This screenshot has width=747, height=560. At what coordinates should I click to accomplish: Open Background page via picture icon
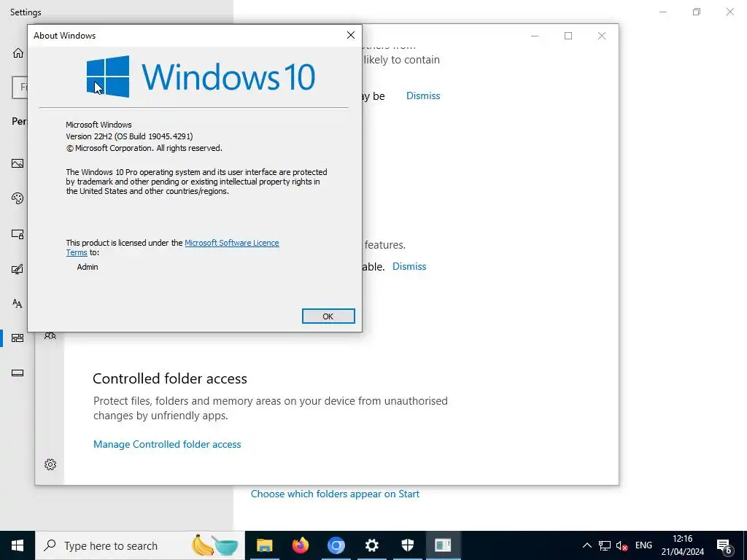tap(18, 163)
